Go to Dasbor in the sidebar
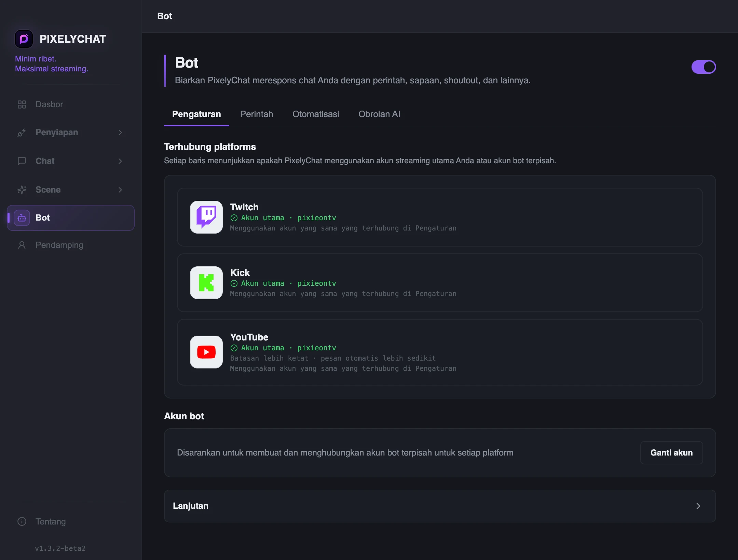Screen dimensions: 738x560 (71, 104)
